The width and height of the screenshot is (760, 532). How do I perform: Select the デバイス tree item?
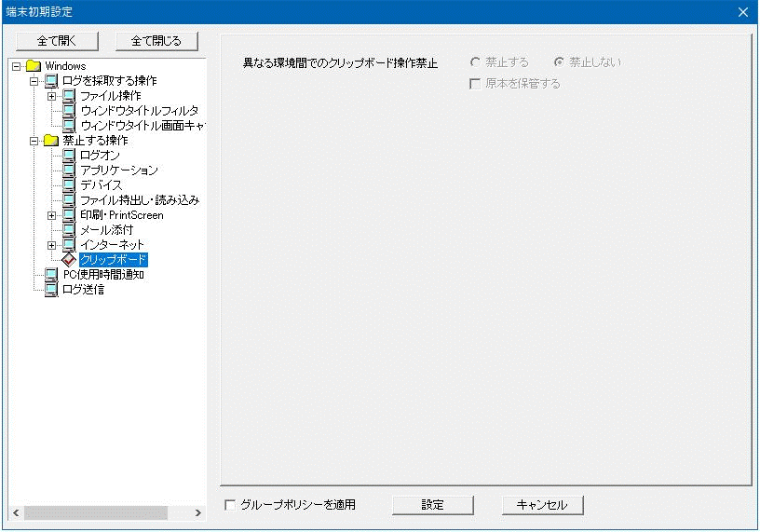point(102,185)
